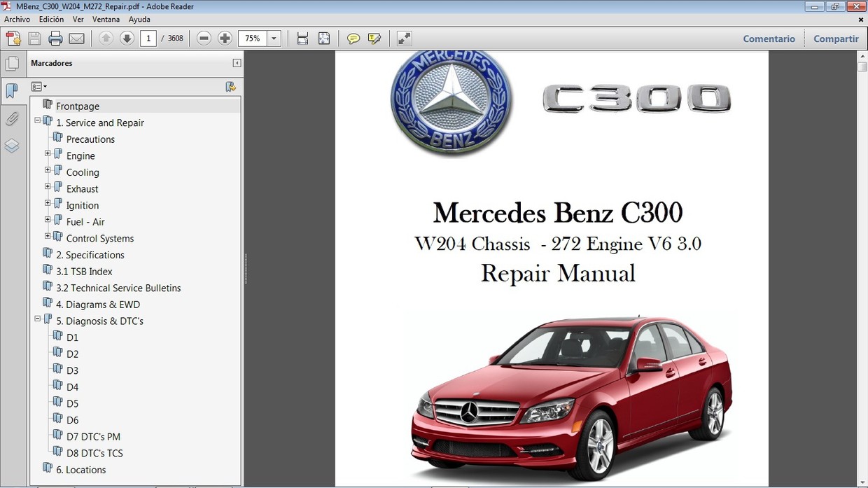Collapse the 1. Service and Repair node
The height and width of the screenshot is (488, 868).
(38, 120)
